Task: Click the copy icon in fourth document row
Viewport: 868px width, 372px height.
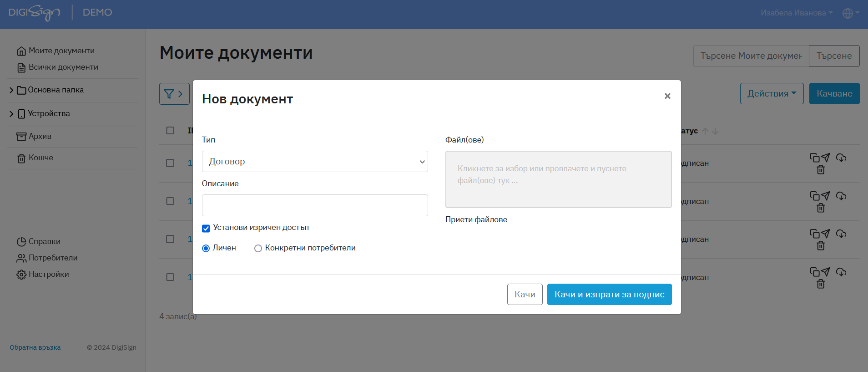Action: [x=815, y=272]
